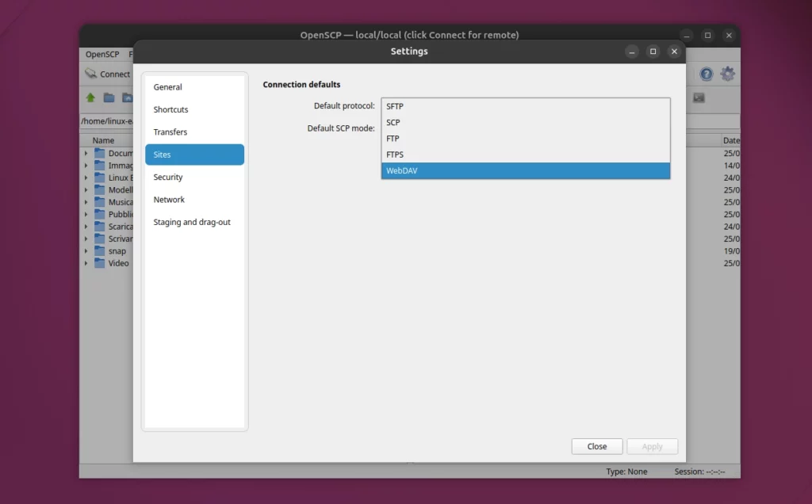Expand the Docum folder tree arrow
This screenshot has height=504, width=812.
pyautogui.click(x=86, y=153)
